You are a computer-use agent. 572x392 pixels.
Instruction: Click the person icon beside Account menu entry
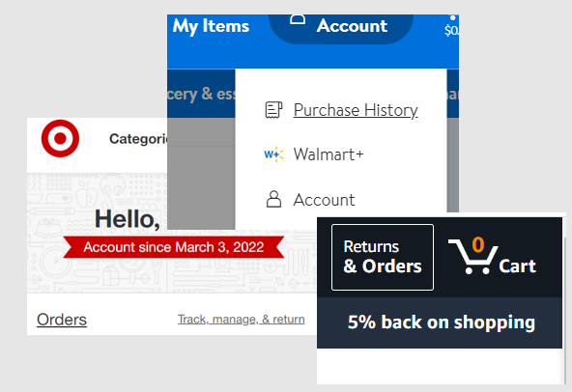(x=273, y=199)
